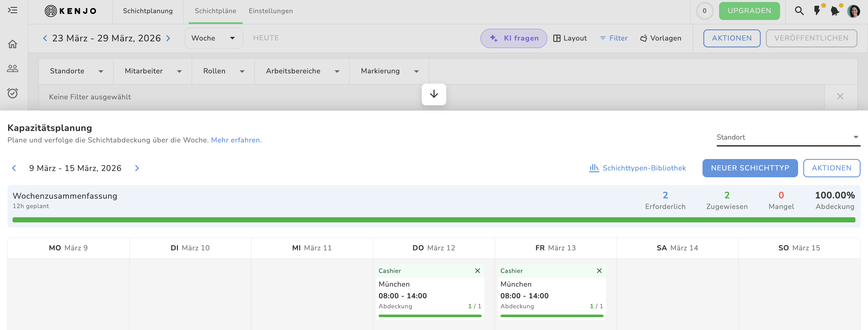
Task: Open the notifications bell icon
Action: coord(834,11)
